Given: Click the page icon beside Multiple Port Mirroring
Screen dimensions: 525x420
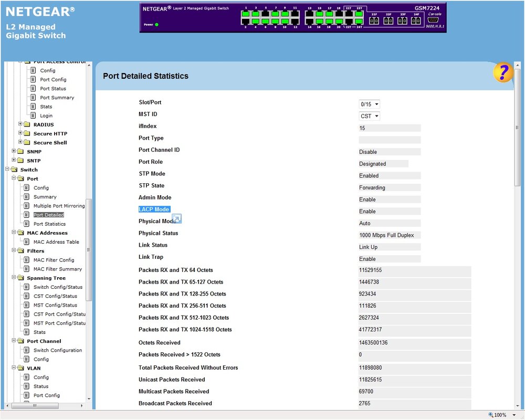Looking at the screenshot, I should click(26, 206).
